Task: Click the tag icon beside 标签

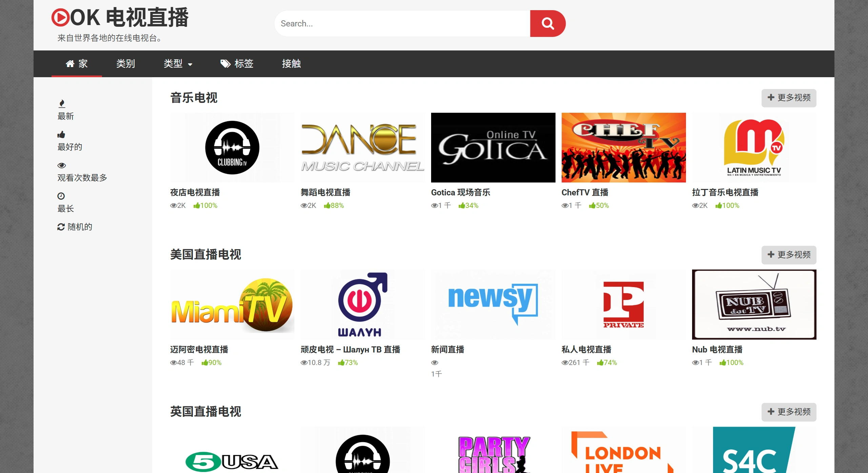Action: click(225, 63)
